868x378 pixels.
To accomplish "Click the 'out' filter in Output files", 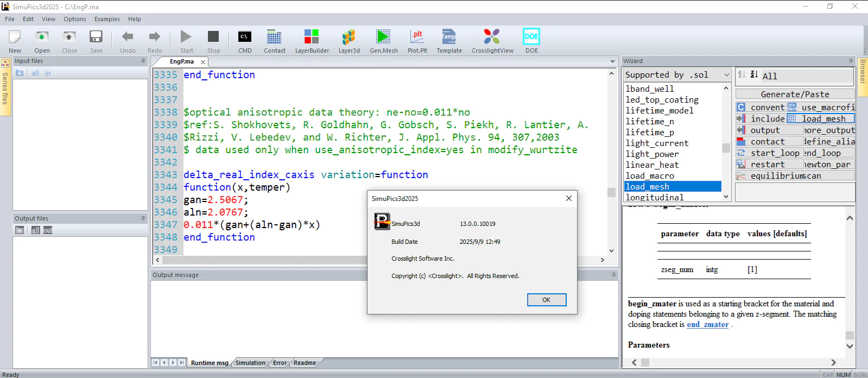I will click(x=48, y=230).
